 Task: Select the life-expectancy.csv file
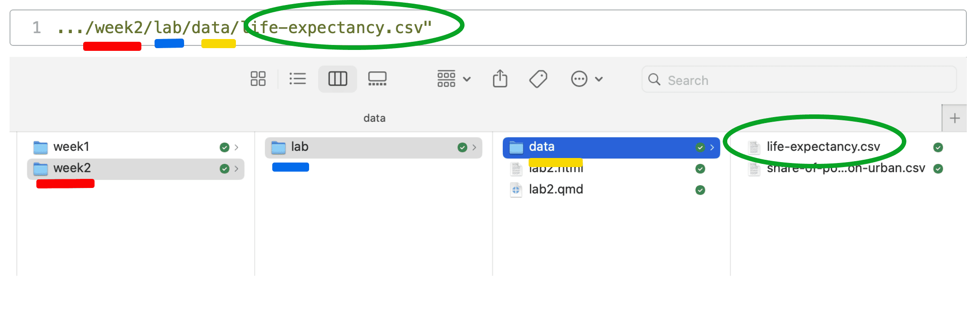click(823, 147)
